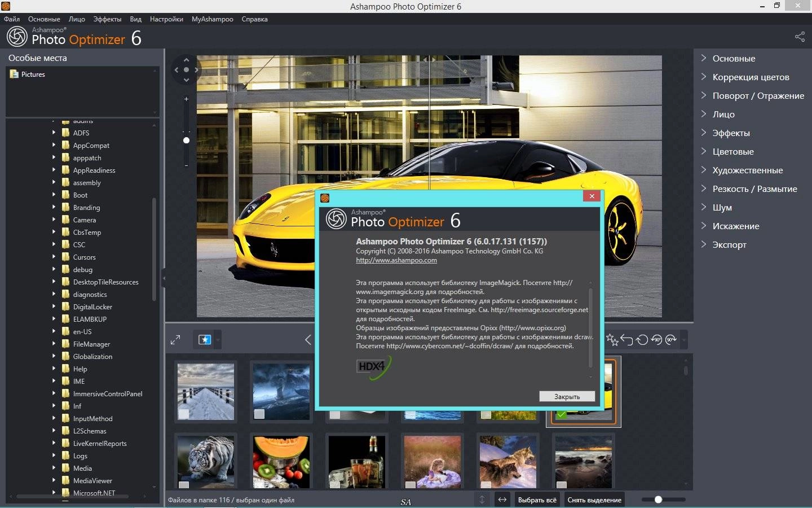Pan the preview left with the left arrow

176,70
